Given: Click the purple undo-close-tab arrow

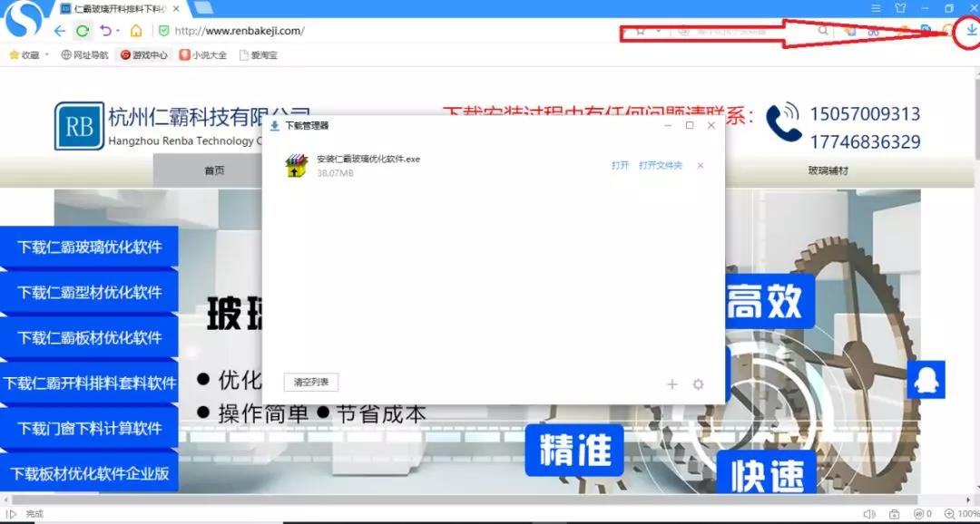Looking at the screenshot, I should (x=105, y=31).
